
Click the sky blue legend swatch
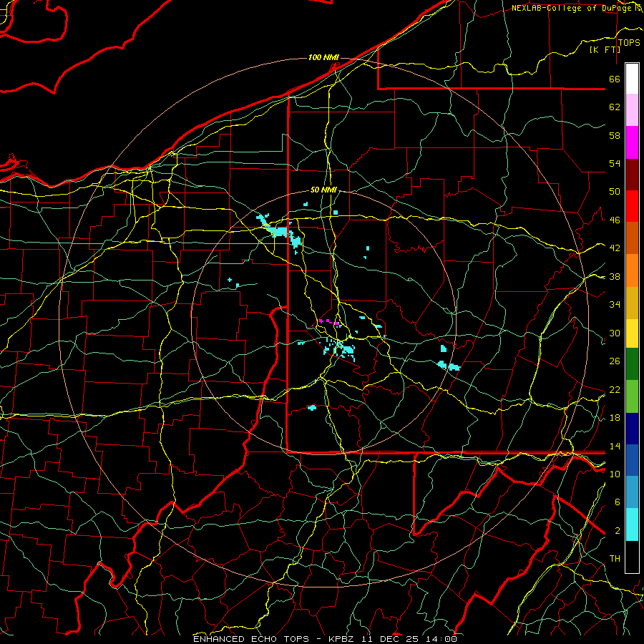pos(632,492)
